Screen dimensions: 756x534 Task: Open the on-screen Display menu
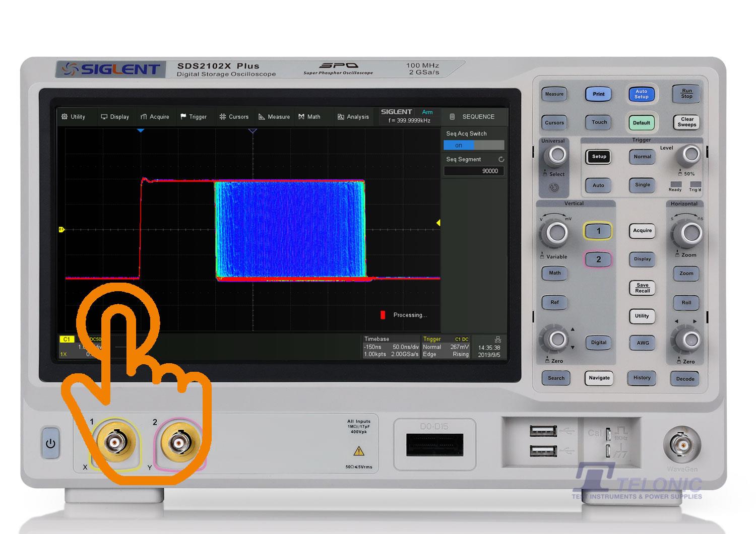pyautogui.click(x=115, y=117)
